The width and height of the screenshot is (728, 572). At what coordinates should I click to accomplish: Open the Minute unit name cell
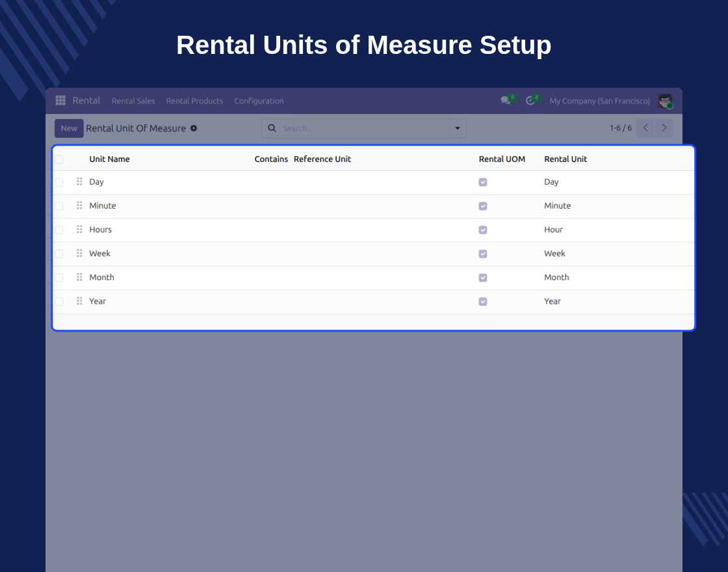(x=102, y=205)
